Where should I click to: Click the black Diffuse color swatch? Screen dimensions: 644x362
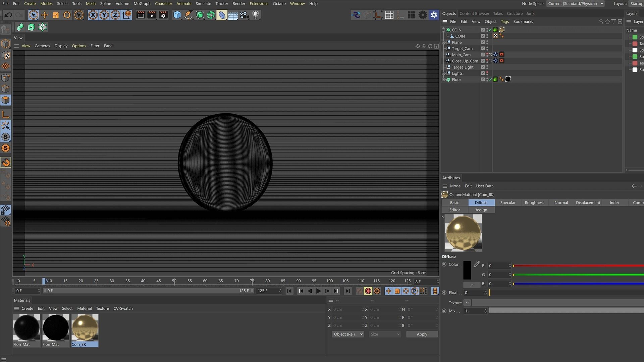pos(467,270)
